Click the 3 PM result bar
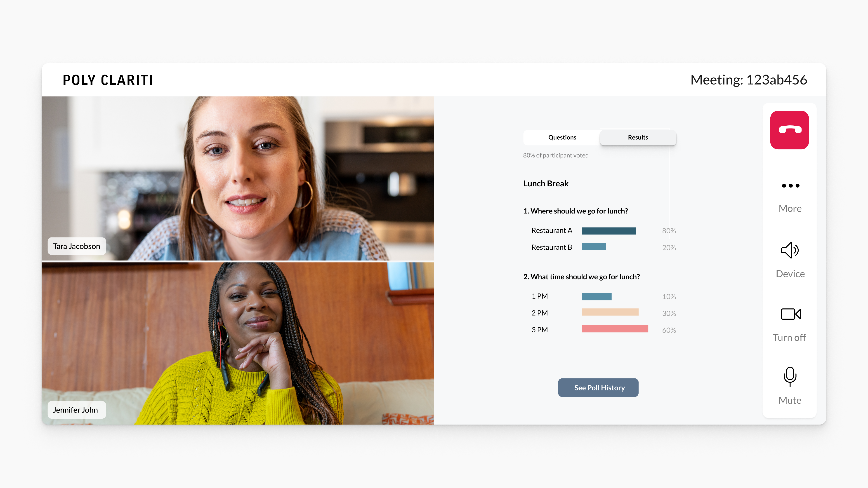 (x=615, y=329)
